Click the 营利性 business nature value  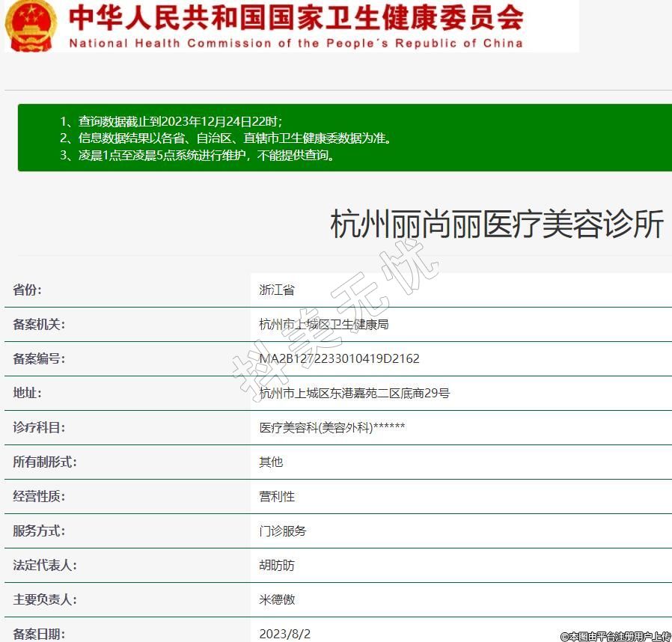tap(277, 497)
